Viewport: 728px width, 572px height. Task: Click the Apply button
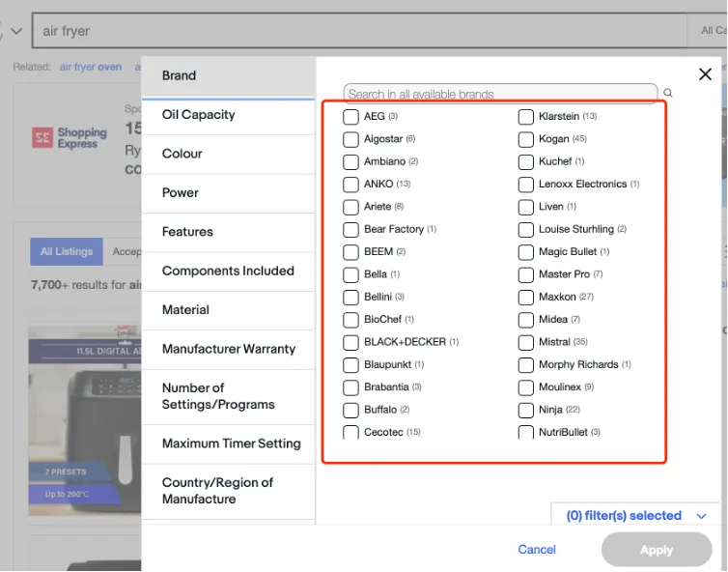[657, 550]
